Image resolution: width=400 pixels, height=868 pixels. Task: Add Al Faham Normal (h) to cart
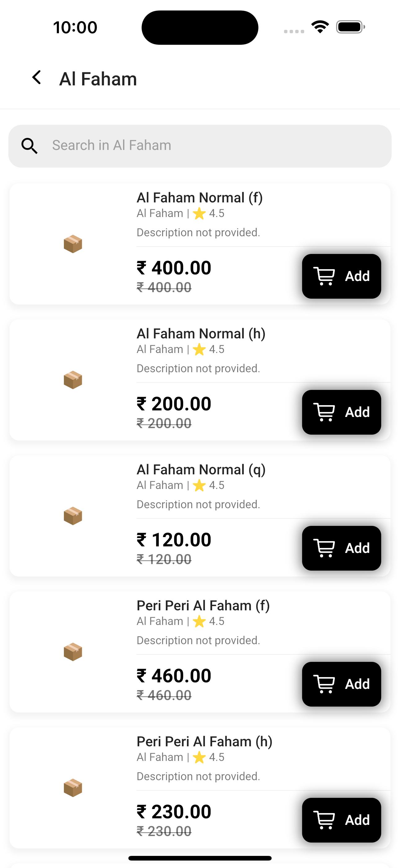click(341, 412)
